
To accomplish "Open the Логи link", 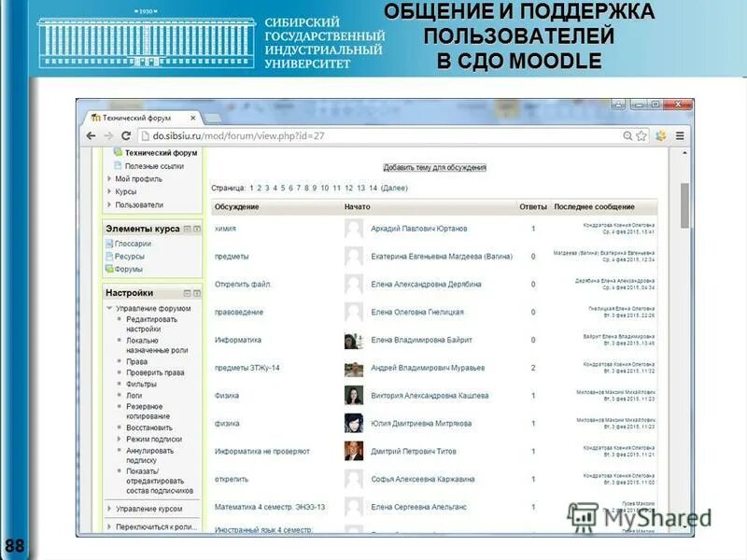I will click(134, 395).
